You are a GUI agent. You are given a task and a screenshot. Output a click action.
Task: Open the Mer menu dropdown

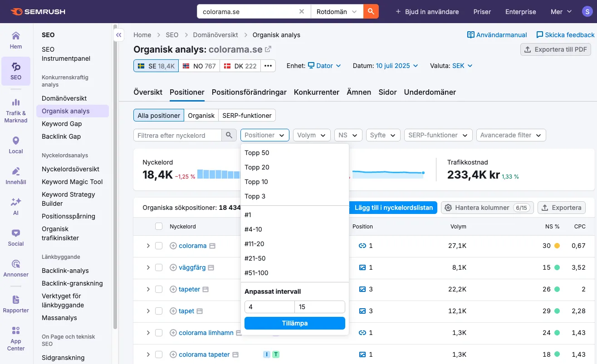click(x=561, y=12)
